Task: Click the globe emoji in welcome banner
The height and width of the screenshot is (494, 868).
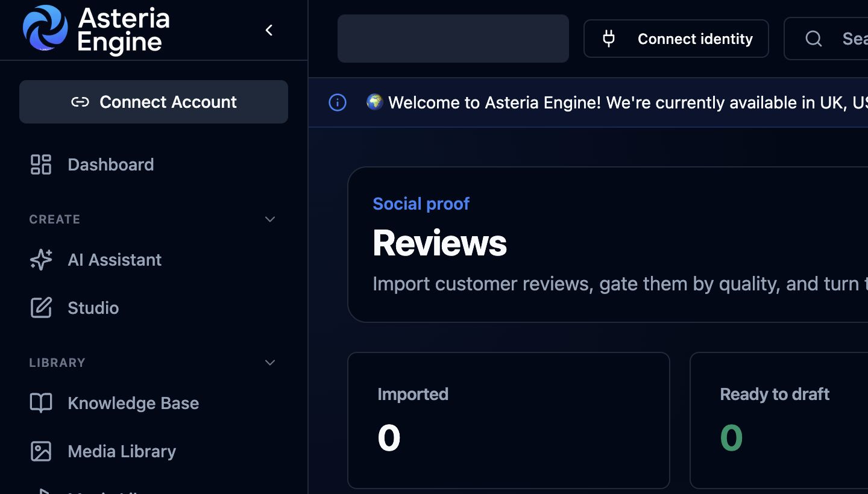Action: [x=375, y=102]
